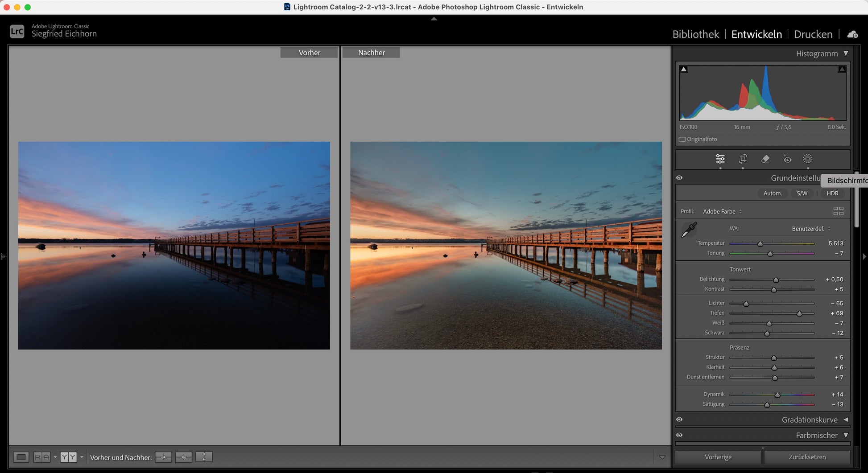Open the Adobe Farbe profile dropdown
Viewport: 868px width, 473px height.
coord(722,212)
